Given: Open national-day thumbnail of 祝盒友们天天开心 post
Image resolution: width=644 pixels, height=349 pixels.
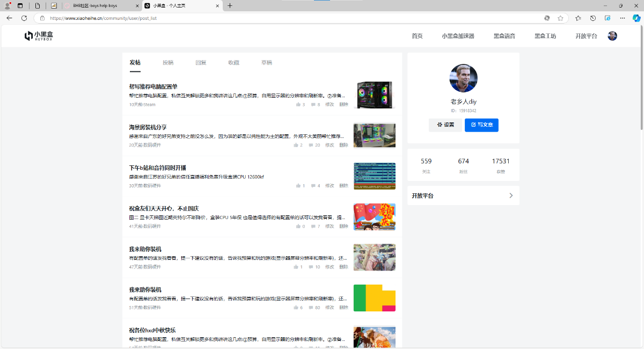Looking at the screenshot, I should point(375,216).
